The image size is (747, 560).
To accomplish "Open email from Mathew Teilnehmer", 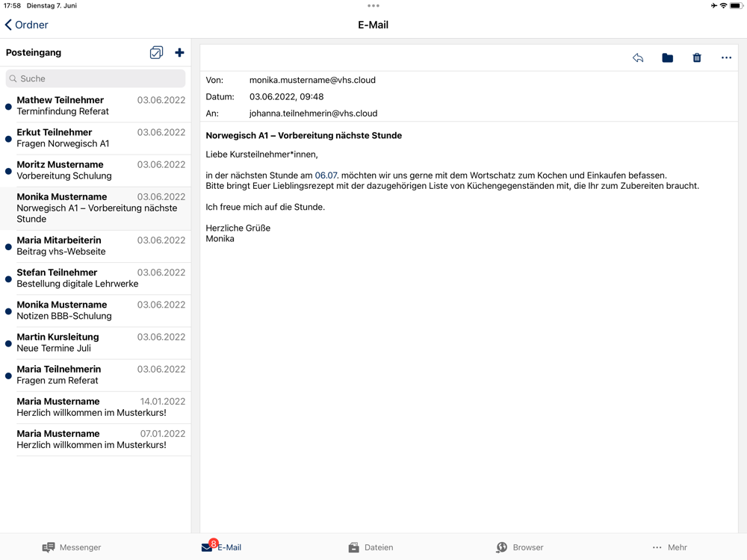I will tap(96, 106).
